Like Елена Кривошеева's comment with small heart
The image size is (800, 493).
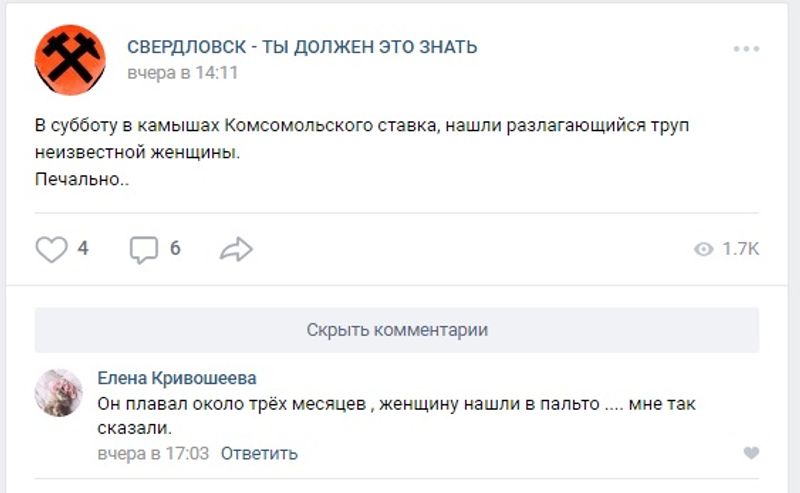[751, 453]
